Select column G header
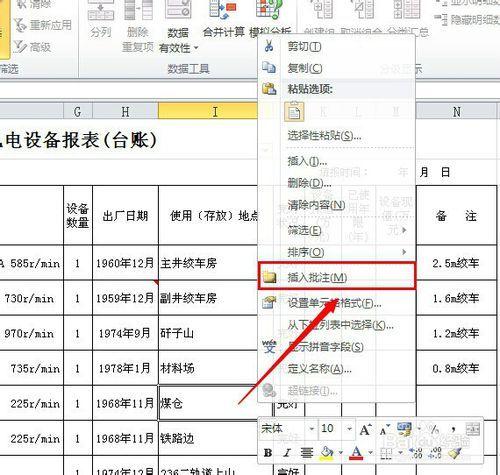Viewport: 500px width, 475px height. tap(78, 112)
